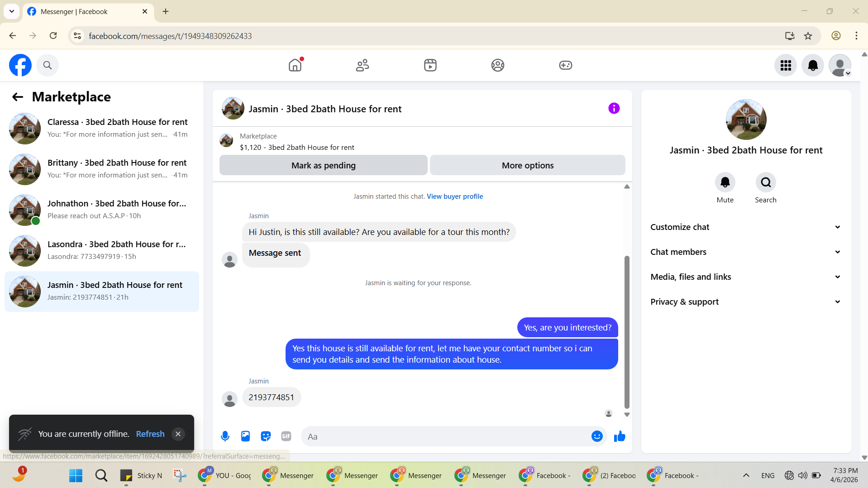The width and height of the screenshot is (868, 488).
Task: Open Lasondra 3bed 2bath House conversation
Action: tap(102, 251)
